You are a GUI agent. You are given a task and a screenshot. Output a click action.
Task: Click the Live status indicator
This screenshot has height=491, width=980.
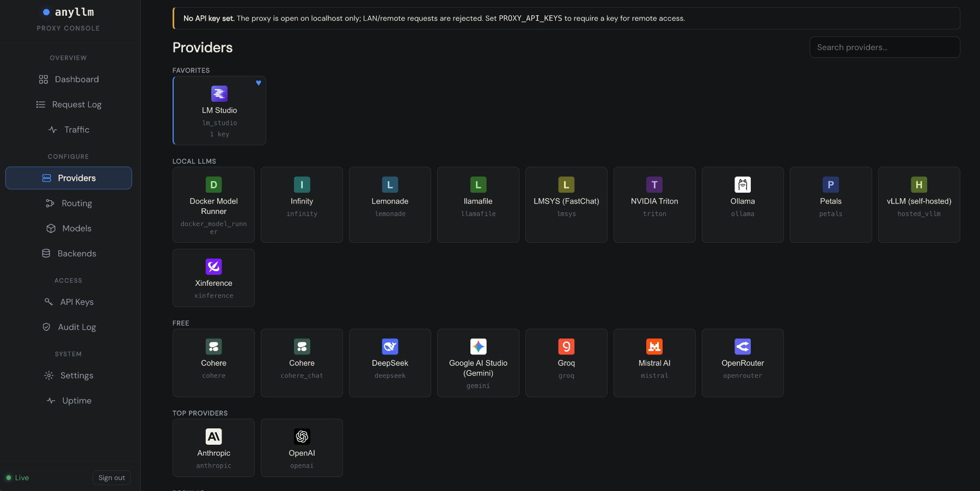pos(17,477)
